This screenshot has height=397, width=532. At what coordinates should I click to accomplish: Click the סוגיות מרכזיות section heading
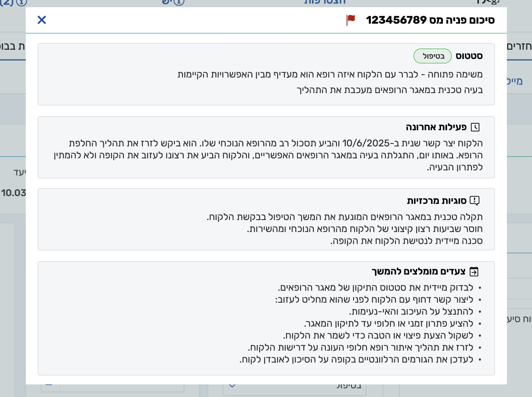point(437,201)
